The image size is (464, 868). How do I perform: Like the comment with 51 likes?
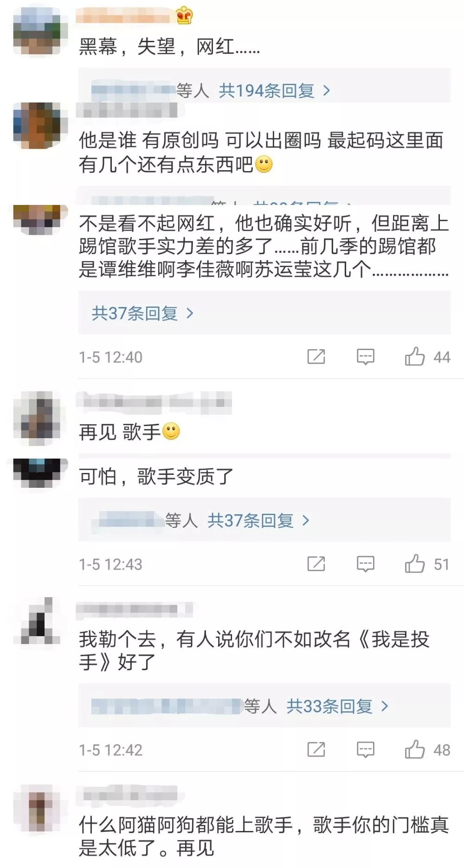pyautogui.click(x=414, y=564)
